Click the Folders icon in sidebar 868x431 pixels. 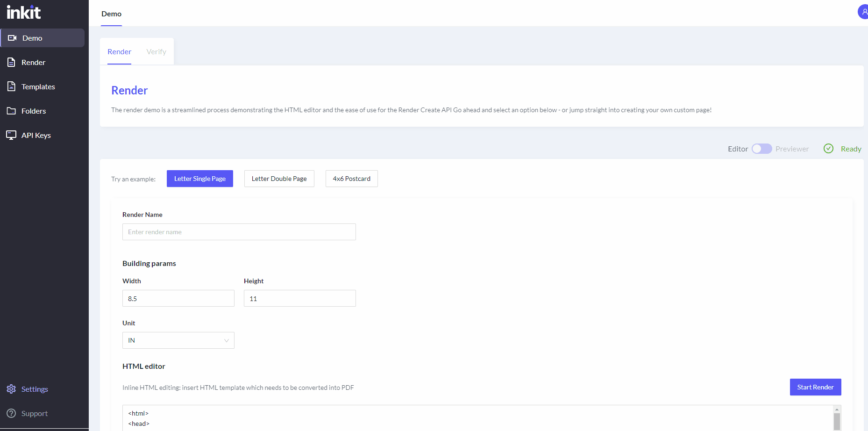11,111
